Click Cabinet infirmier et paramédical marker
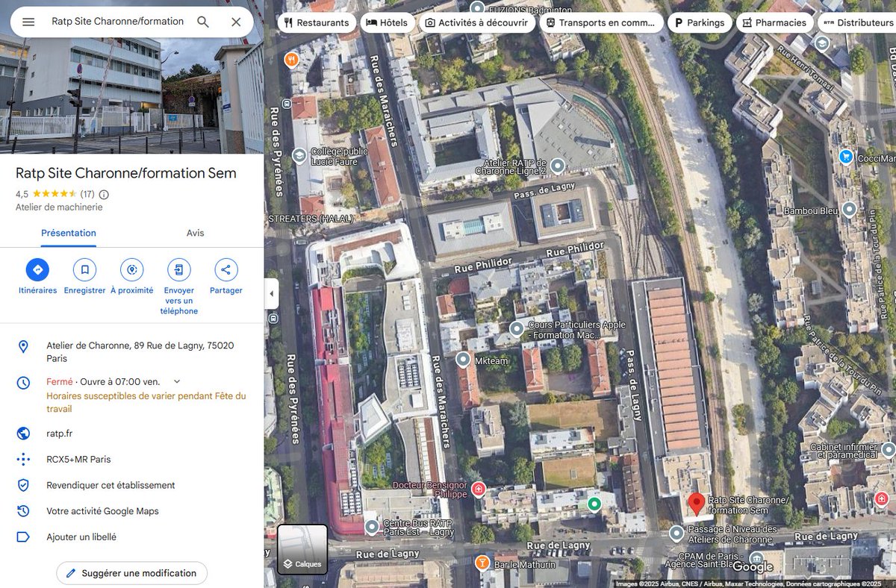This screenshot has width=896, height=588. pos(888,450)
